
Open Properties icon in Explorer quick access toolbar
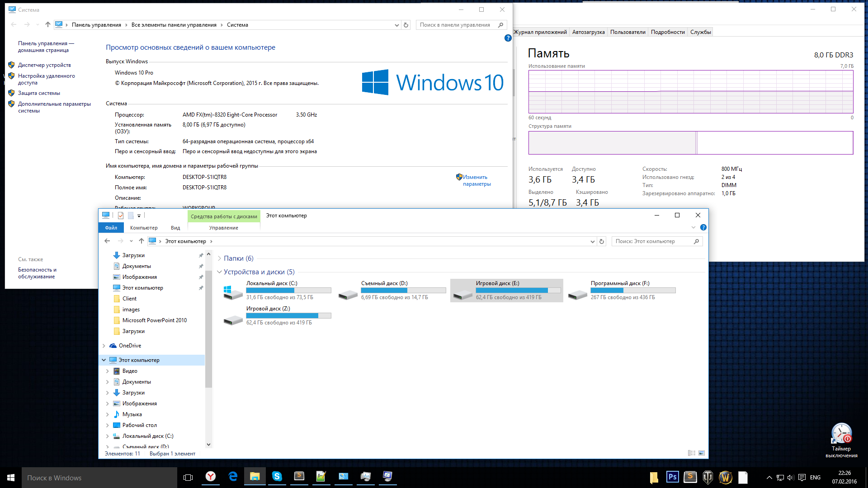[x=121, y=216]
